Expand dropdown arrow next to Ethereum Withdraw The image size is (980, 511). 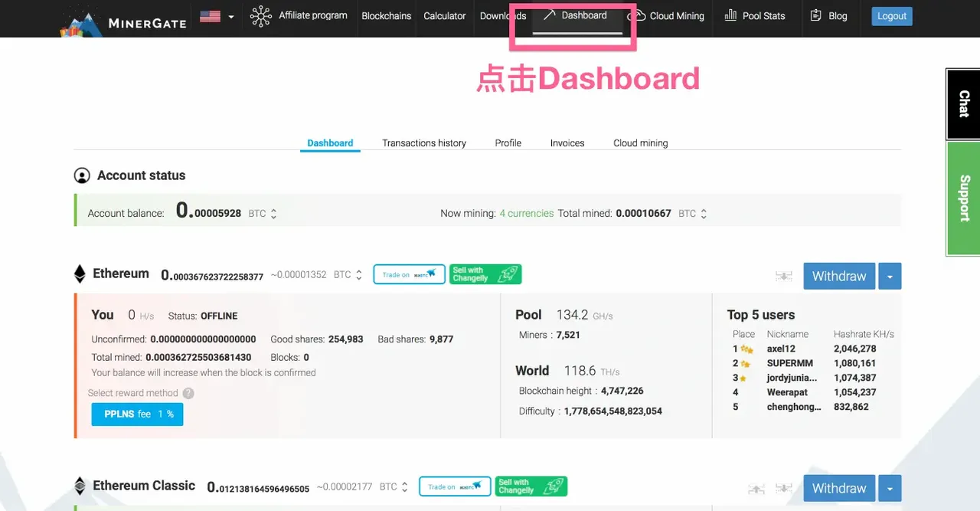[x=890, y=277]
